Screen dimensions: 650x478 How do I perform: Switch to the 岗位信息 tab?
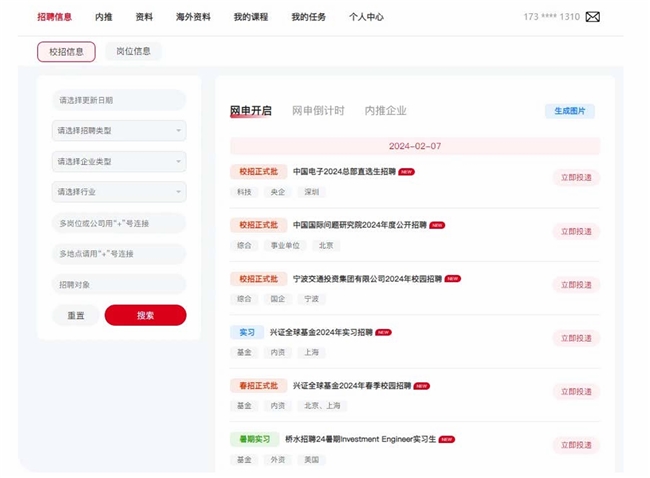coord(133,51)
